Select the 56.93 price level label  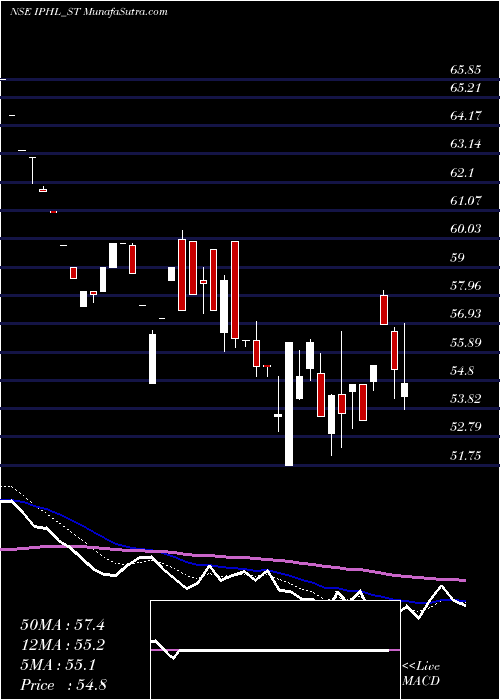click(466, 314)
